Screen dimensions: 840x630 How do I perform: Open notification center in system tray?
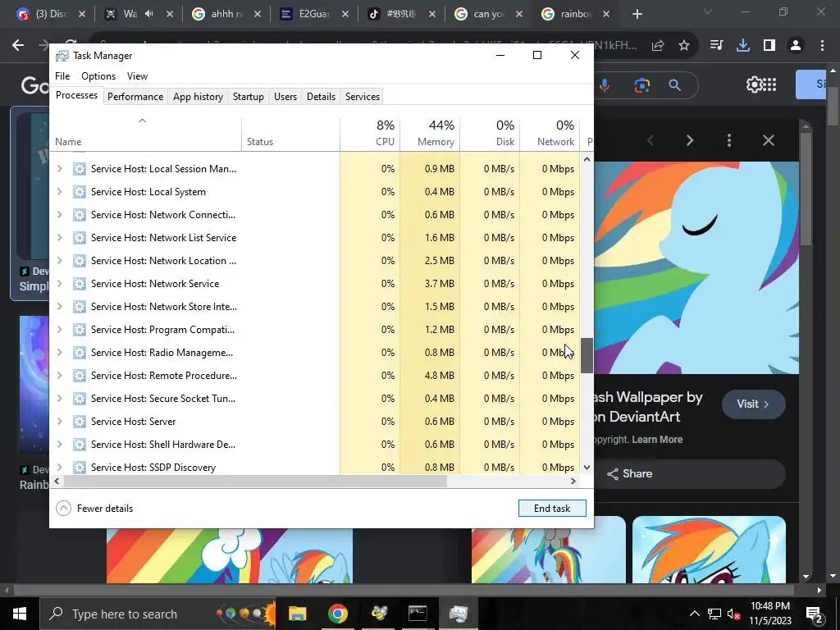click(x=814, y=614)
